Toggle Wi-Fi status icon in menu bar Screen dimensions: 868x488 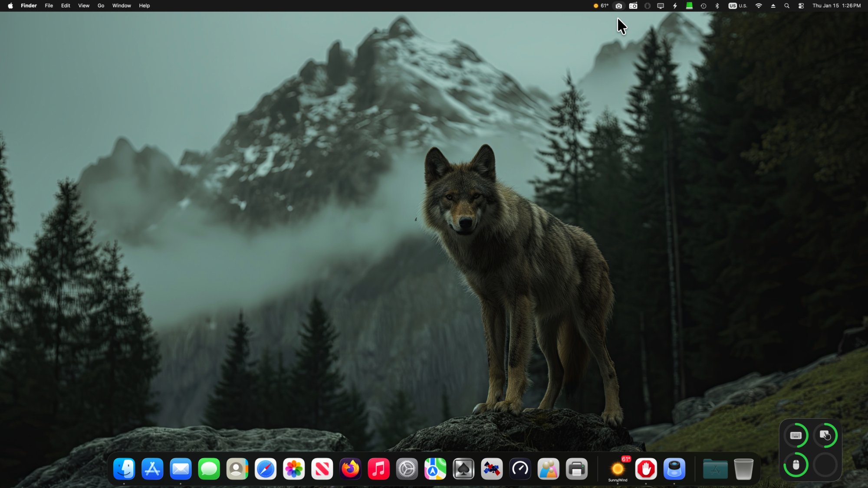[759, 6]
